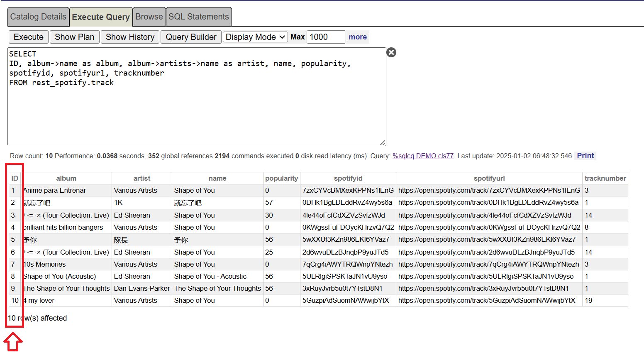Click the artist column header
The height and width of the screenshot is (358, 644).
pos(142,178)
